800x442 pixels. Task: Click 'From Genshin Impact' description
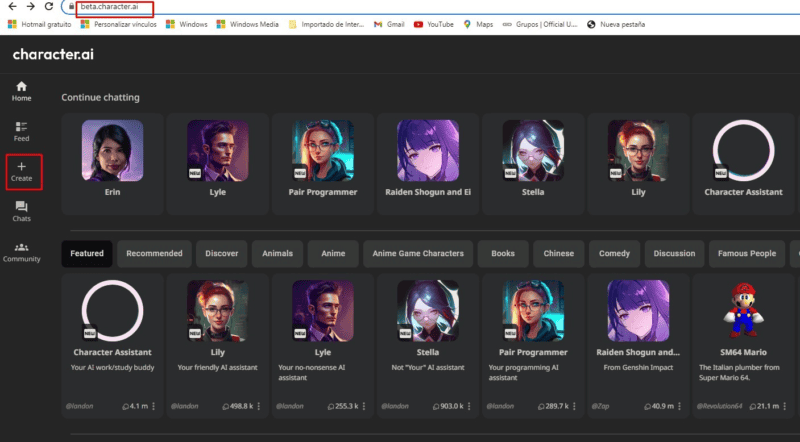638,367
